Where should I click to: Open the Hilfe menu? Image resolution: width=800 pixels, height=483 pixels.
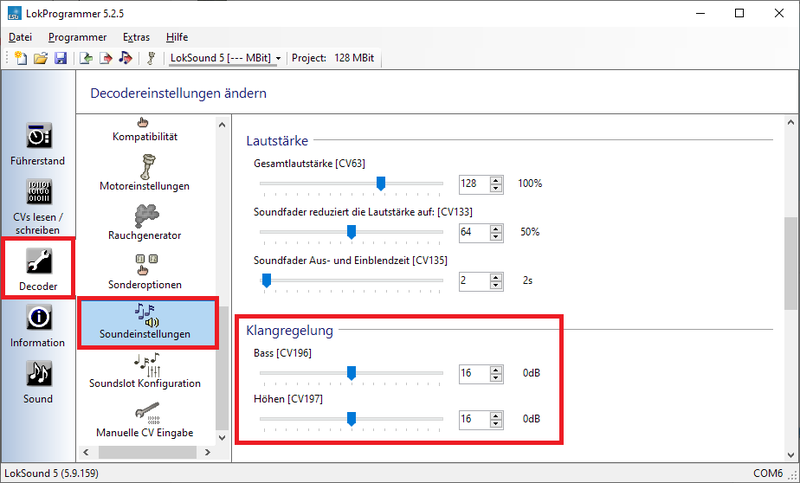[x=177, y=37]
